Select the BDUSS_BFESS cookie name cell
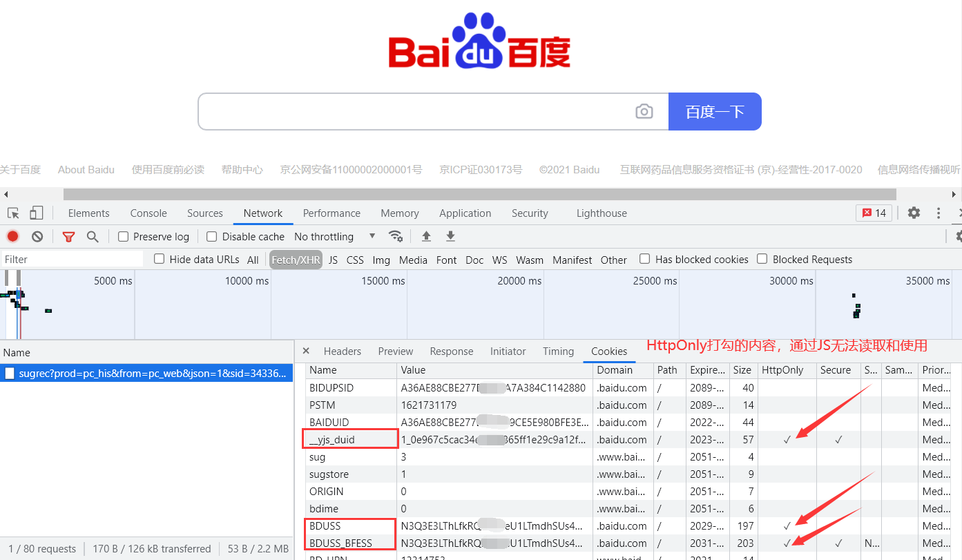 (x=352, y=543)
